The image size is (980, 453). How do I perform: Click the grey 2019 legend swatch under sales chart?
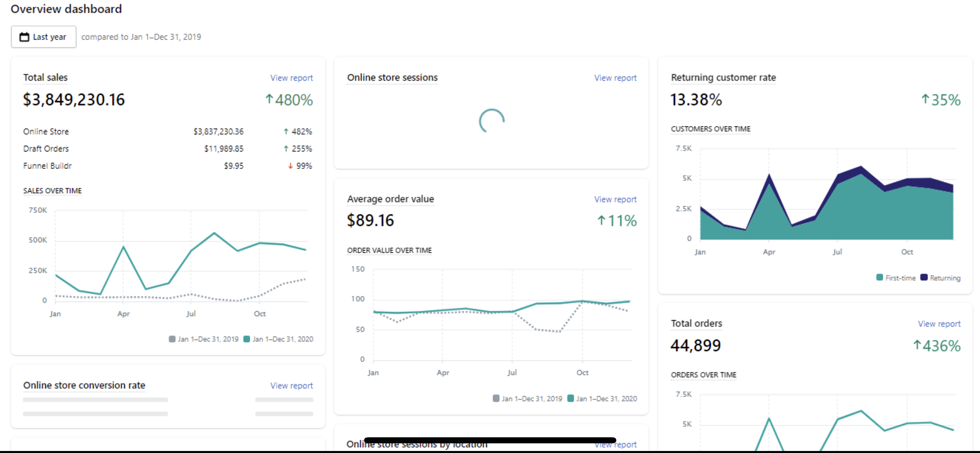coord(172,339)
